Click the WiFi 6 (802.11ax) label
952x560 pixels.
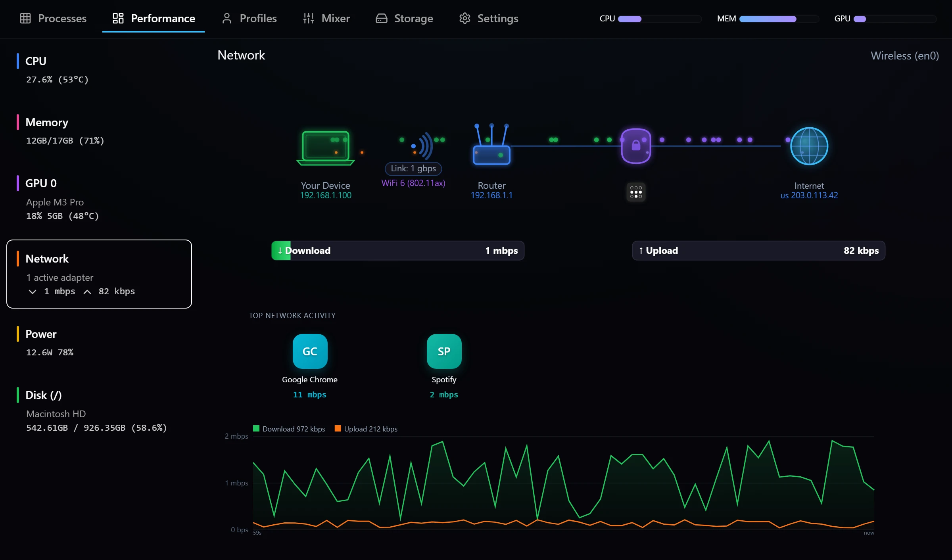click(413, 183)
